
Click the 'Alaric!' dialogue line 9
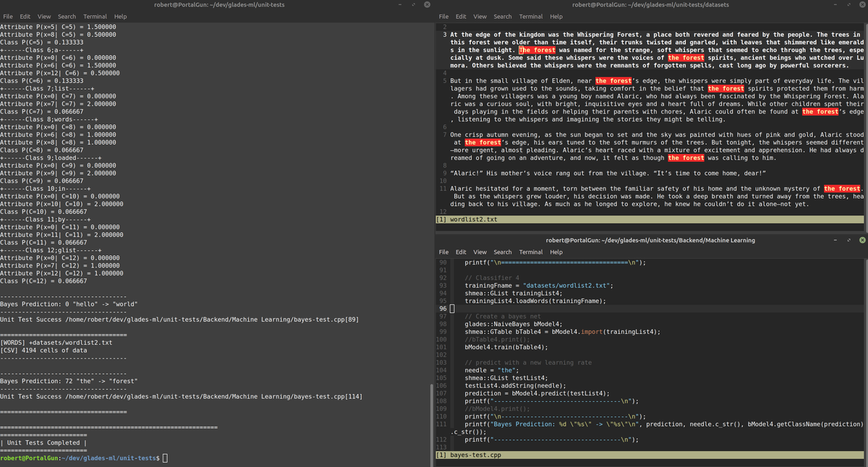coord(608,173)
